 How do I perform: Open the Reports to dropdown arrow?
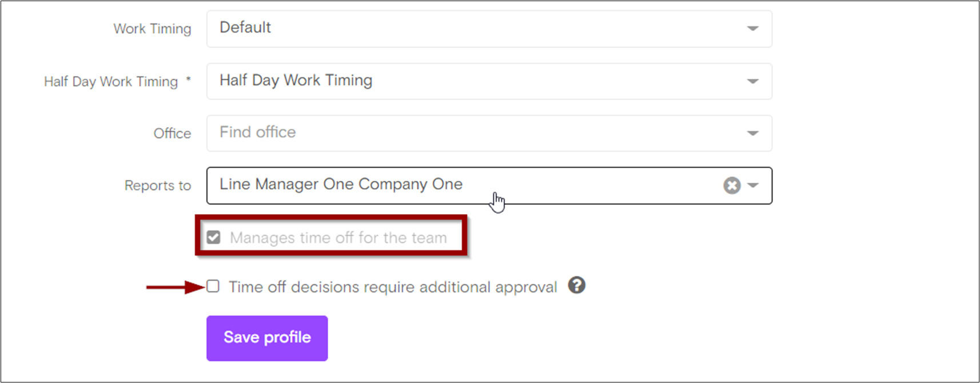(753, 185)
